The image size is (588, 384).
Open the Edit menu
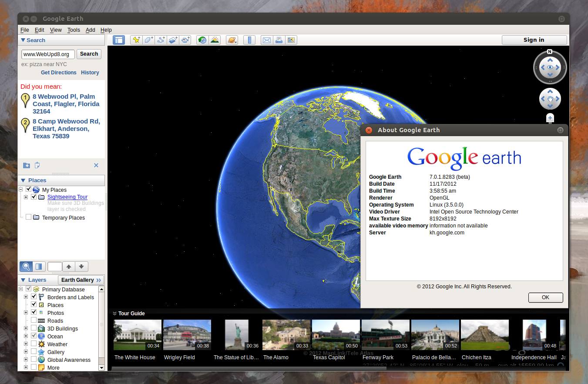tap(40, 30)
